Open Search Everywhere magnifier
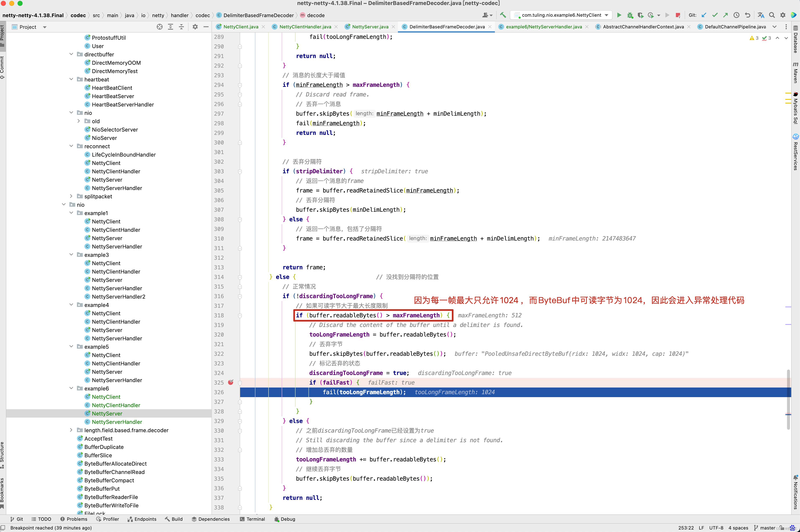The width and height of the screenshot is (800, 532). click(x=772, y=15)
